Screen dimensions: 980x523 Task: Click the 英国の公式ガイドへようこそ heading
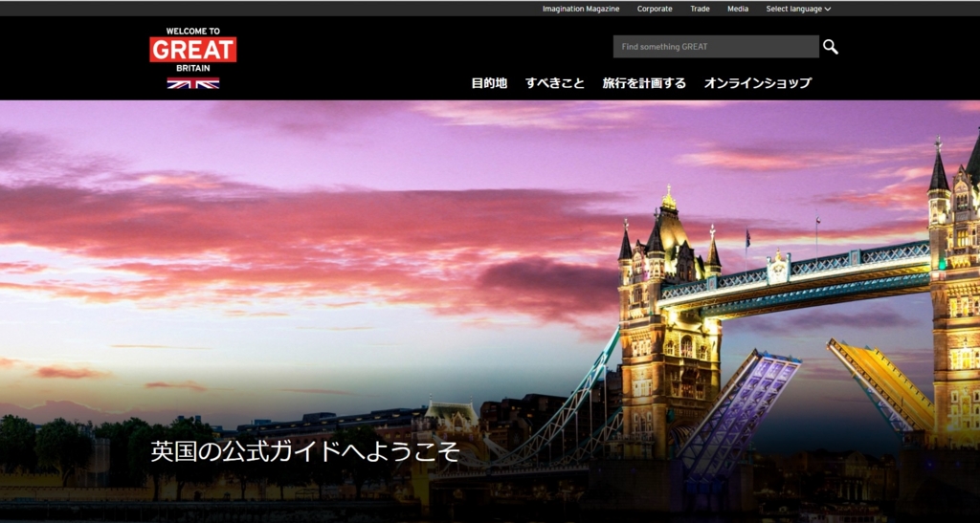[304, 452]
